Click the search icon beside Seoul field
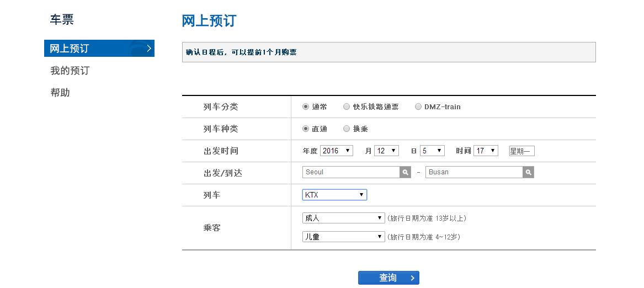Image resolution: width=644 pixels, height=288 pixels. point(406,173)
